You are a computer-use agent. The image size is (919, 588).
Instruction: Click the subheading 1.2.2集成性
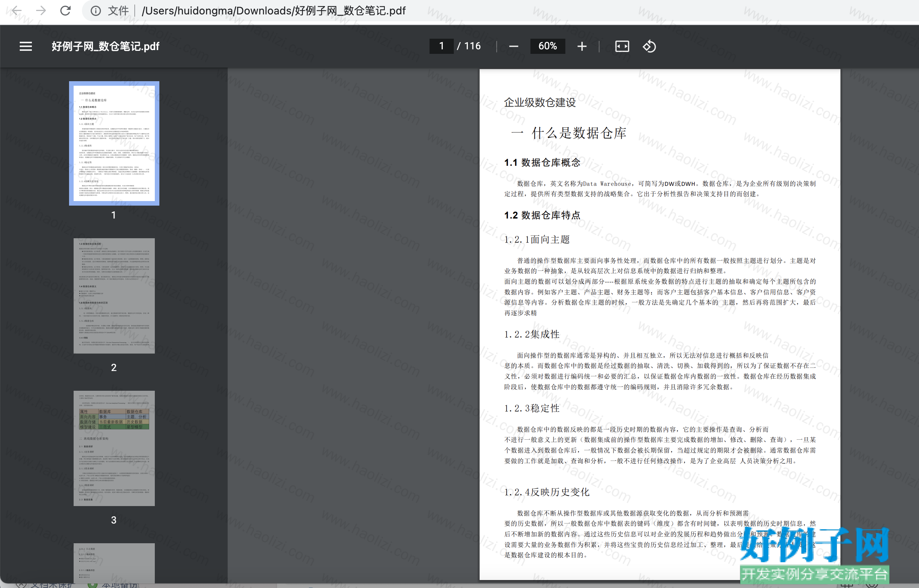(532, 334)
